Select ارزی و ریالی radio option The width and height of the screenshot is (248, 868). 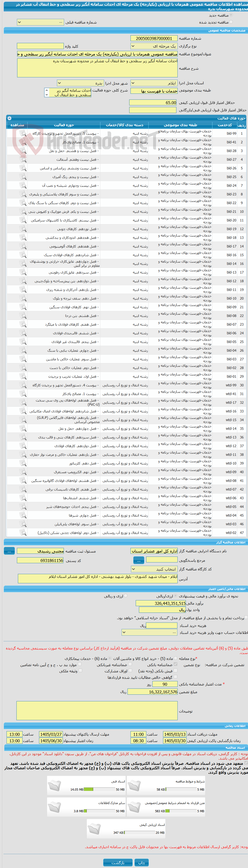point(125,596)
